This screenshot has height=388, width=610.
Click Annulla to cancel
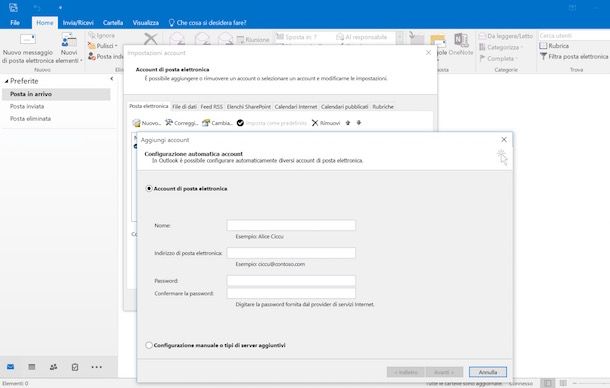pos(488,372)
